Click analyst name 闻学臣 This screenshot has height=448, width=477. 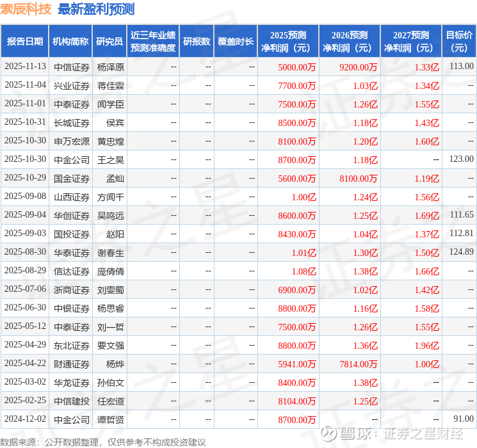click(x=110, y=104)
